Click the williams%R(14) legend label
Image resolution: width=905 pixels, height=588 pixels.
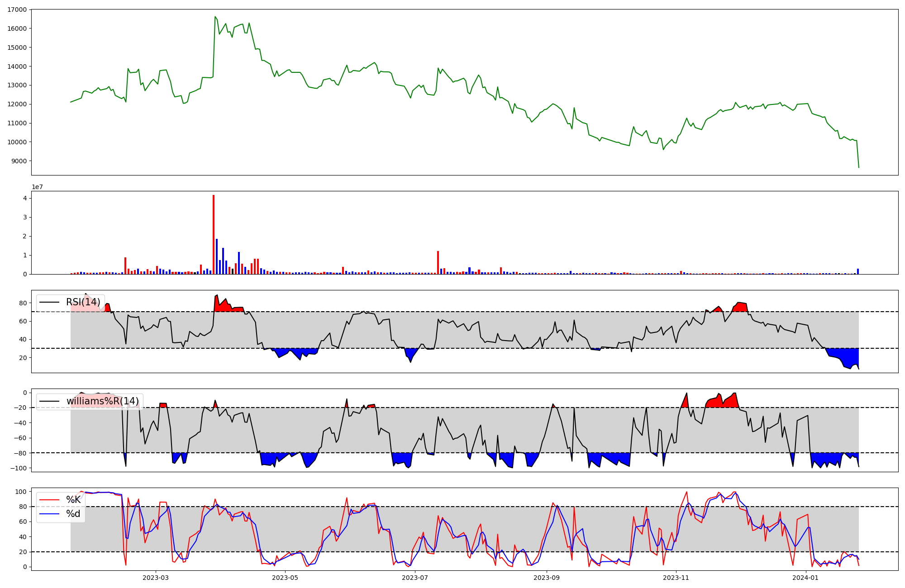click(x=102, y=401)
